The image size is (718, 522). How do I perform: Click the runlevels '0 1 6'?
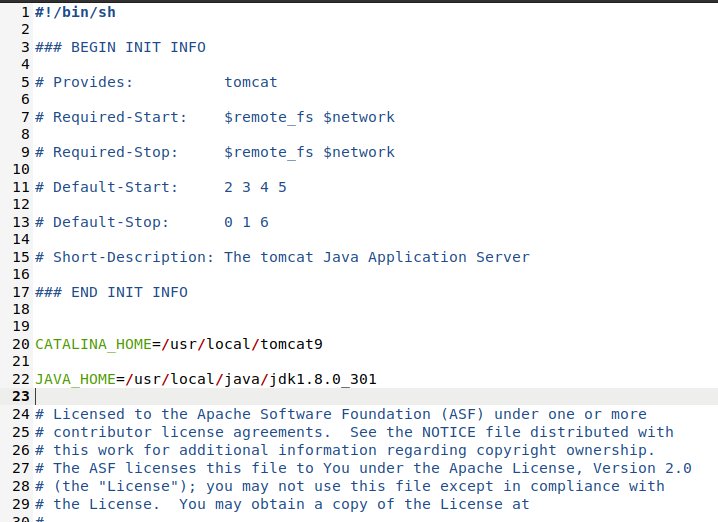pos(246,222)
